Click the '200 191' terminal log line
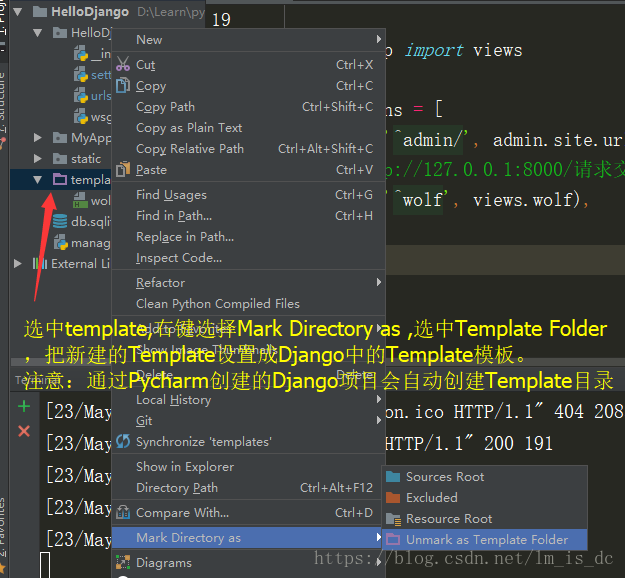Image resolution: width=625 pixels, height=578 pixels. tap(469, 443)
